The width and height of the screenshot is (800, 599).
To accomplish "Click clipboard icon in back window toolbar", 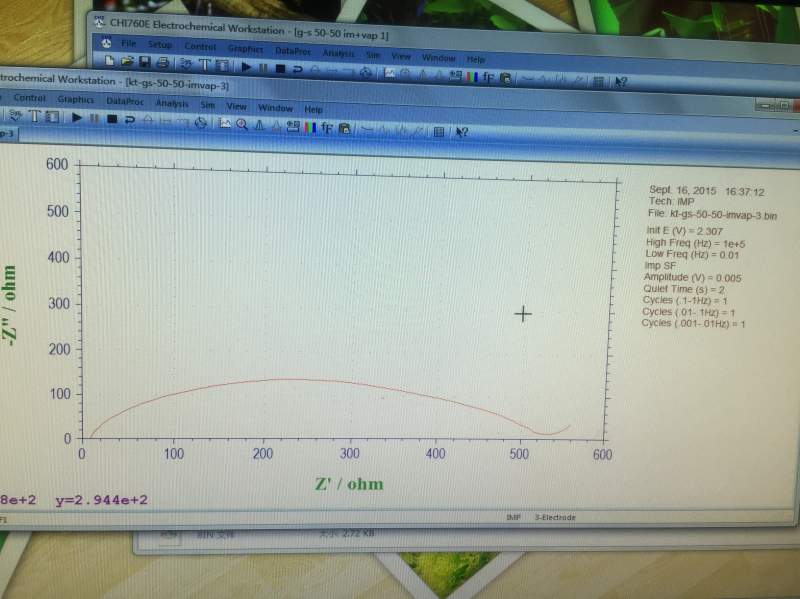I will pos(506,79).
